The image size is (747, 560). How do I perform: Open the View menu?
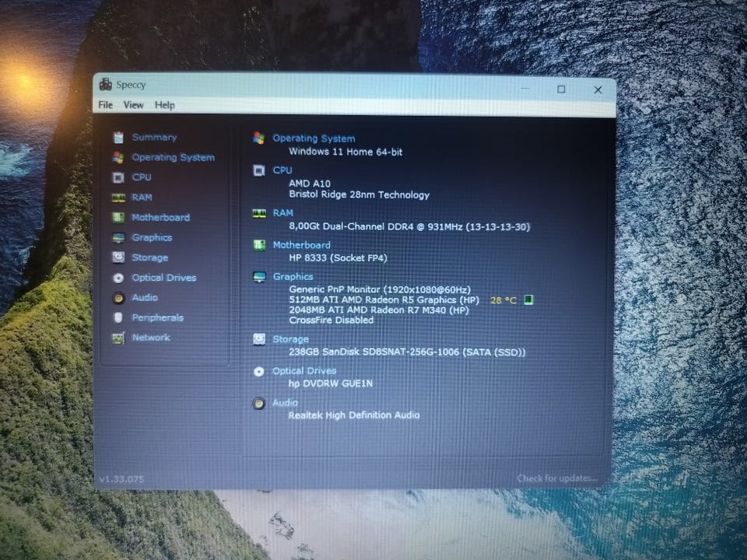click(133, 105)
